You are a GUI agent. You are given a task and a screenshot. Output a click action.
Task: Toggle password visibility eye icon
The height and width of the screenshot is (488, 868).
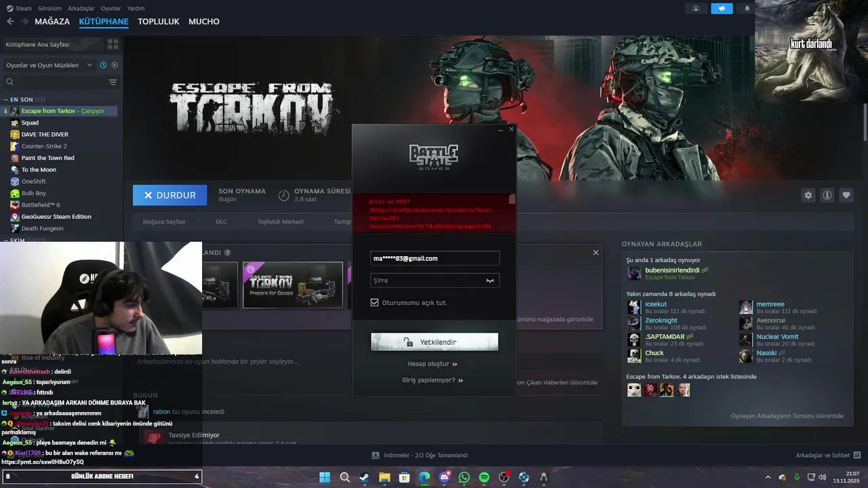click(490, 281)
